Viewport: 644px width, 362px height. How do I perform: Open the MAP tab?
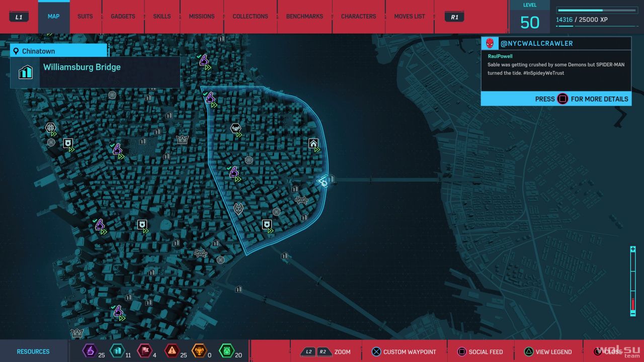tap(53, 17)
